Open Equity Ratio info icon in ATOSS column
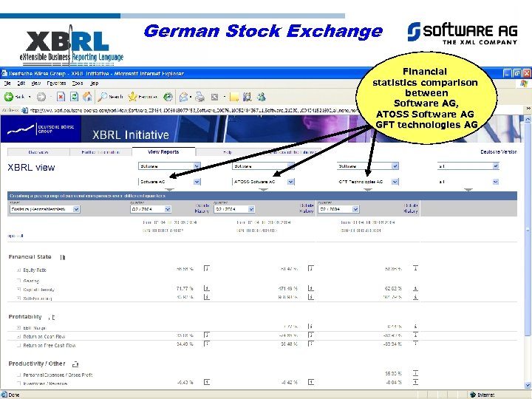 coord(310,268)
